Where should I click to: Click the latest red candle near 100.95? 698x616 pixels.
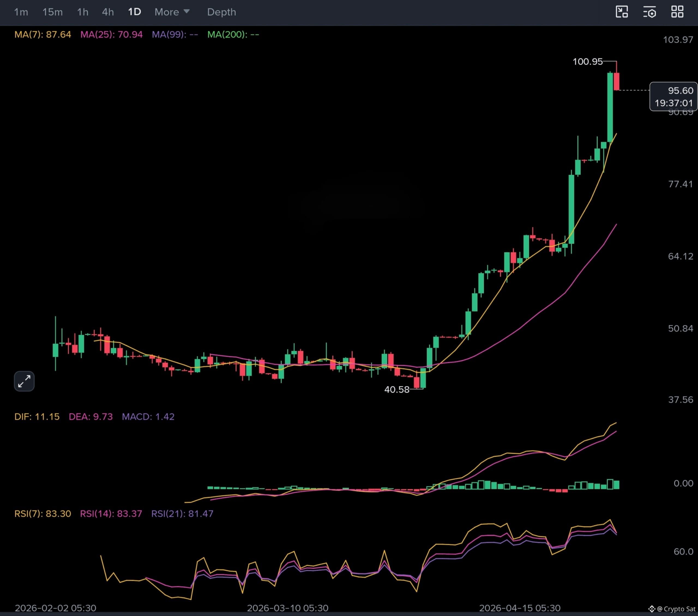point(616,81)
